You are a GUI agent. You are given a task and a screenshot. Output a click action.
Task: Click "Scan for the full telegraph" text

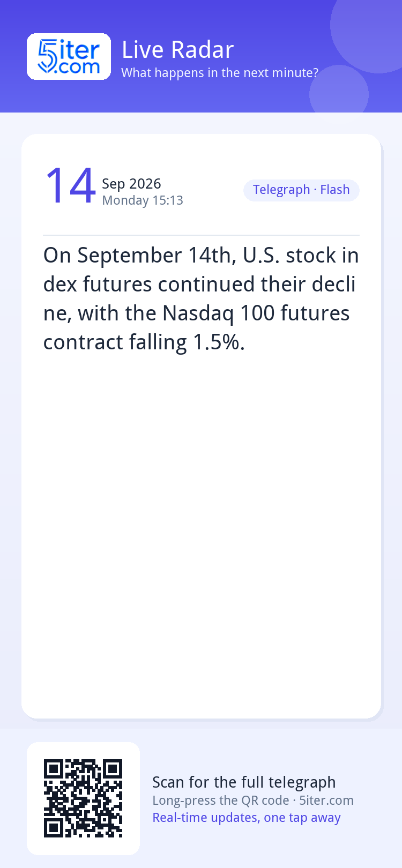coord(244,782)
